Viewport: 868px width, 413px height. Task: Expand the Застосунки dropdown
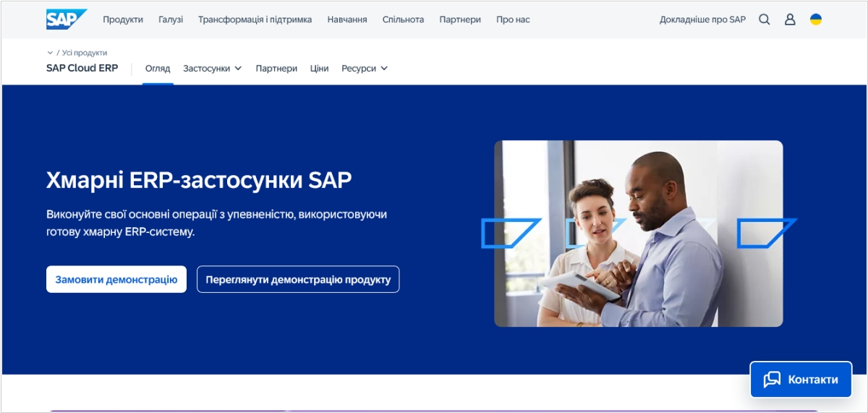pyautogui.click(x=211, y=69)
